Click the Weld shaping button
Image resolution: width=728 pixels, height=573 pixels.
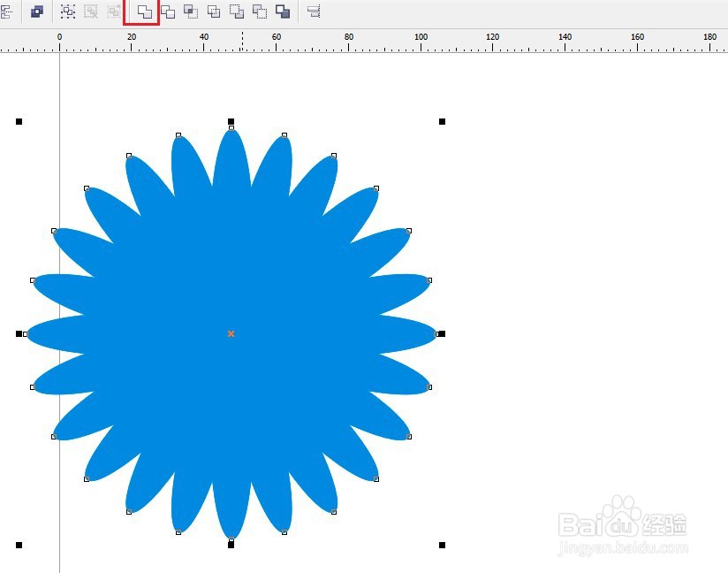[144, 11]
